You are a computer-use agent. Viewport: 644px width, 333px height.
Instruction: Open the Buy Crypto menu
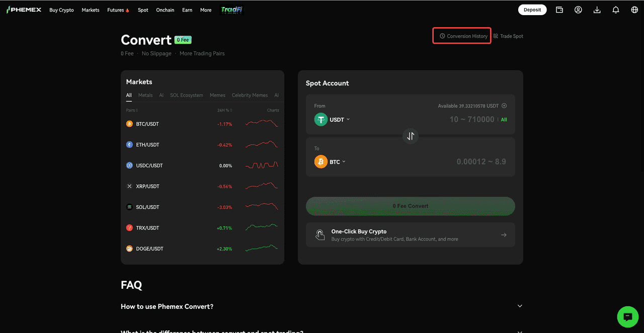pos(61,10)
